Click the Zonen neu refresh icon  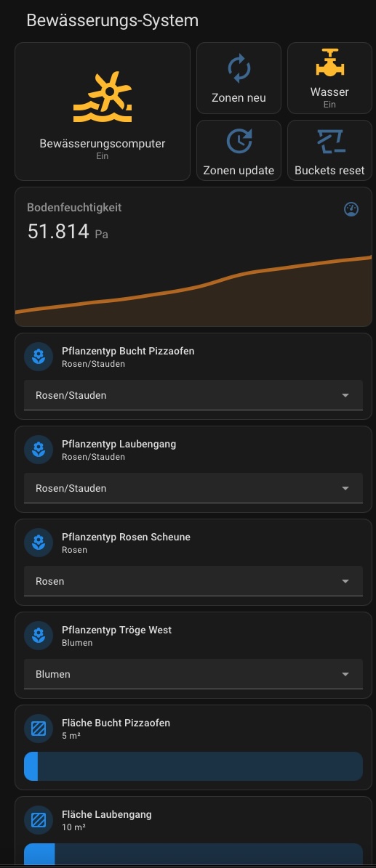pyautogui.click(x=239, y=69)
